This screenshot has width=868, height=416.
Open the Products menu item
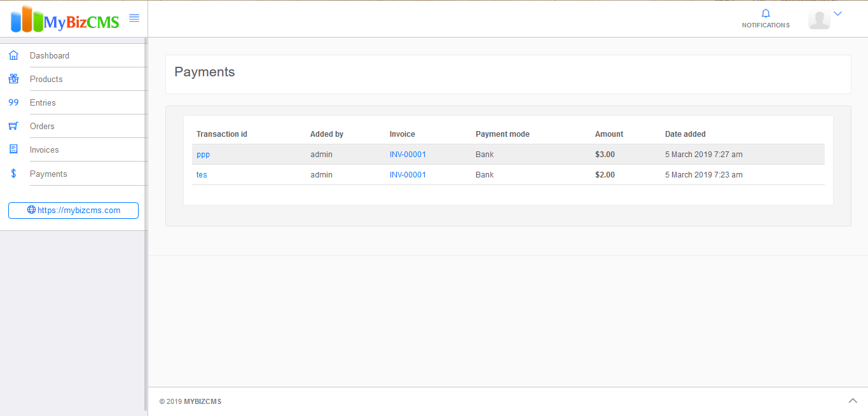(46, 79)
